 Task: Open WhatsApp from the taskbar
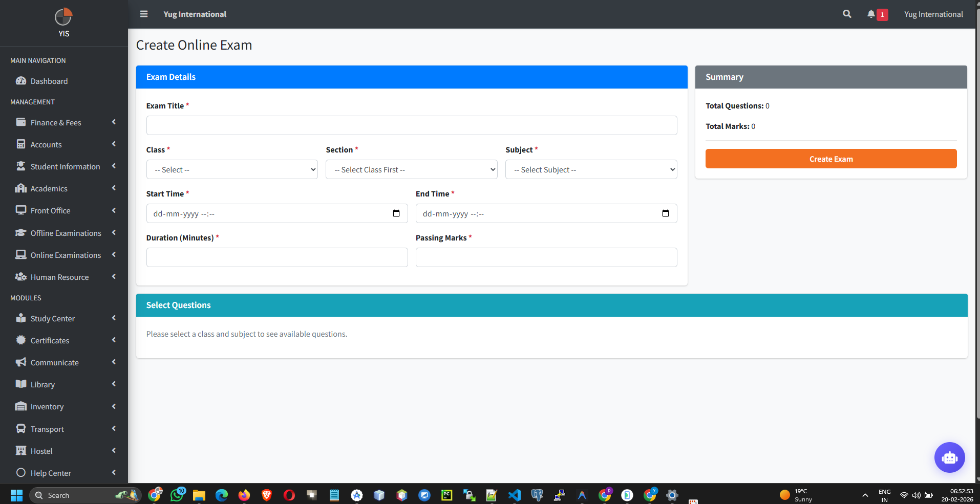click(x=177, y=495)
